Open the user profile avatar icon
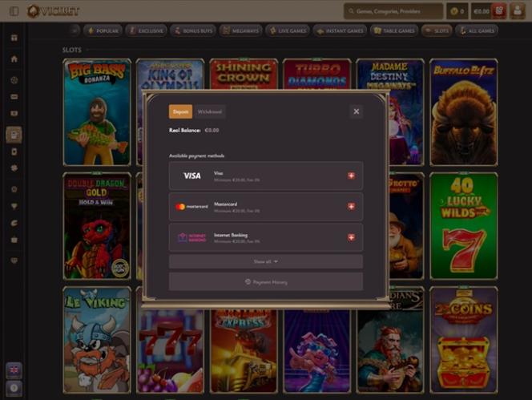The width and height of the screenshot is (532, 400). [519, 11]
